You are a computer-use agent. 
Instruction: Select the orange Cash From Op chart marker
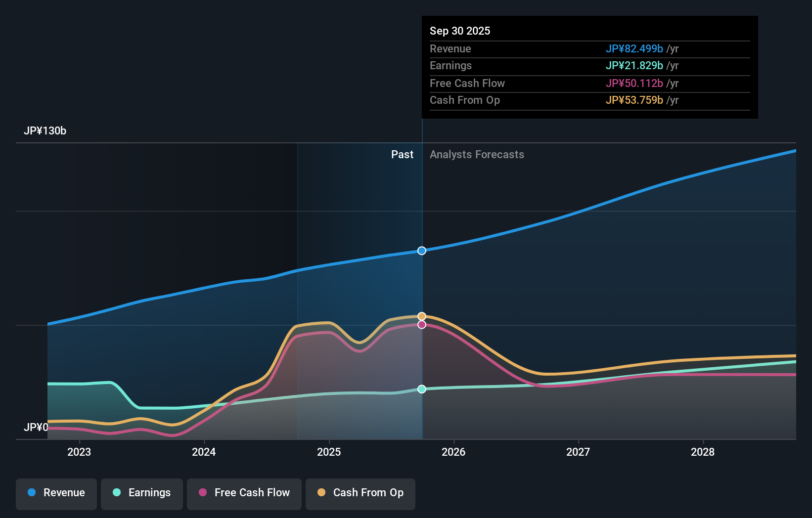[421, 315]
